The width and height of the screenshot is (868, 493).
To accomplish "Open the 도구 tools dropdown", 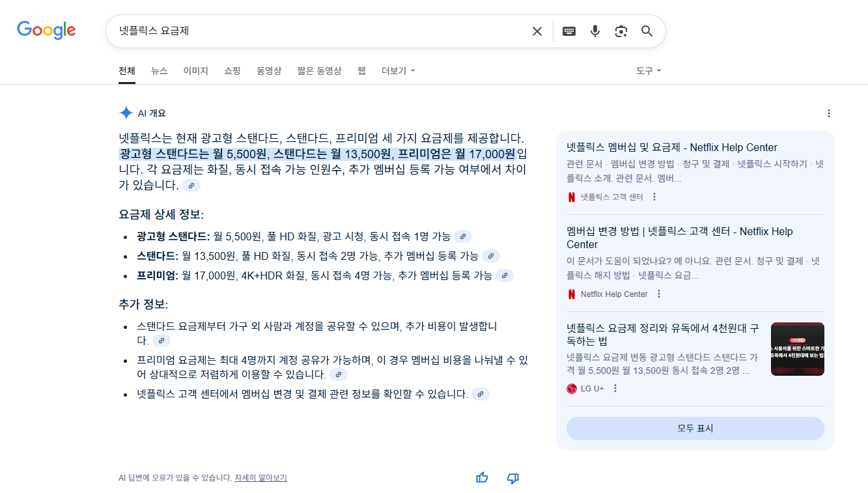I will 649,70.
